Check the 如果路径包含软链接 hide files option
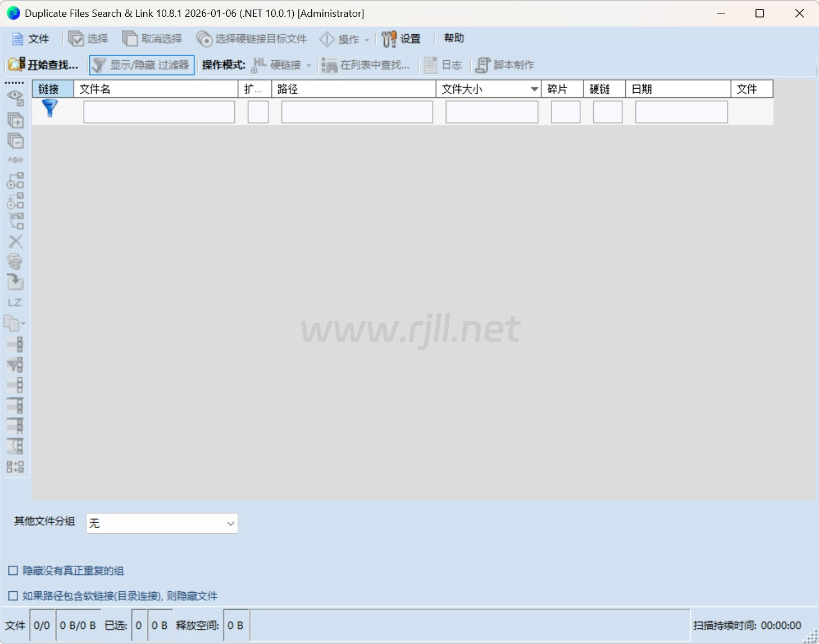The image size is (819, 644). pyautogui.click(x=13, y=596)
